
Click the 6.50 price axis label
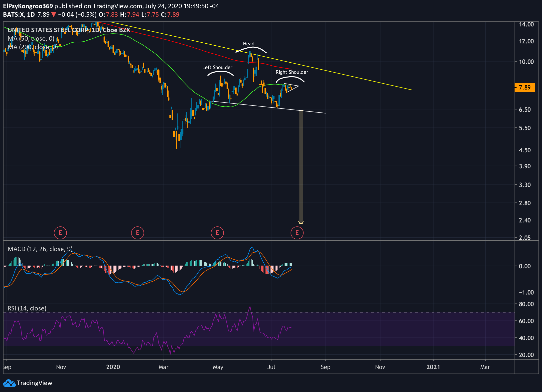coord(525,110)
